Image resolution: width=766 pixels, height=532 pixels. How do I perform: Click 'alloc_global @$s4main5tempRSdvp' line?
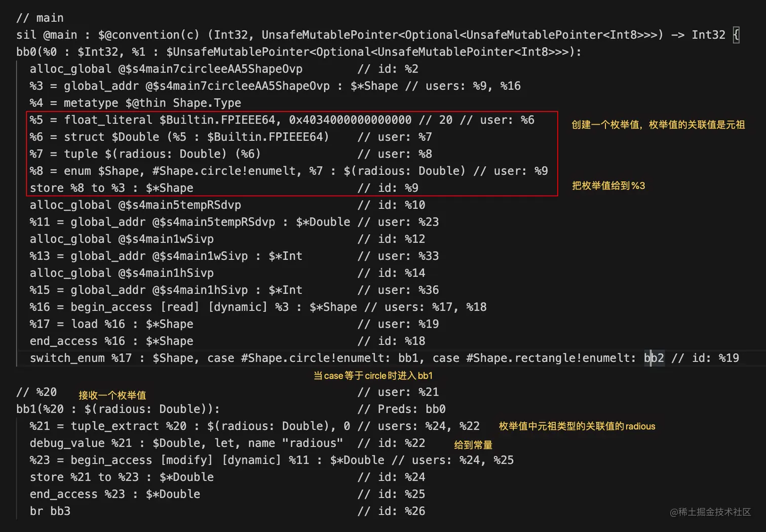(135, 205)
